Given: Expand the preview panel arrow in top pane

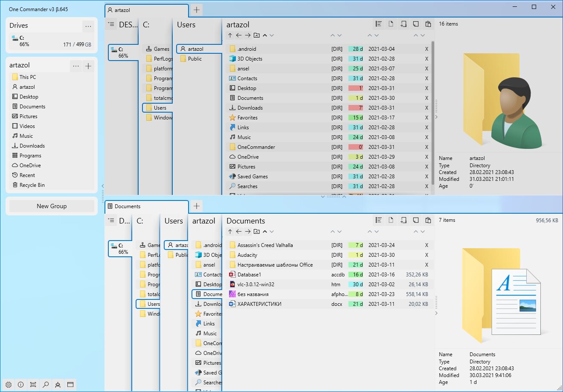Looking at the screenshot, I should 436,117.
